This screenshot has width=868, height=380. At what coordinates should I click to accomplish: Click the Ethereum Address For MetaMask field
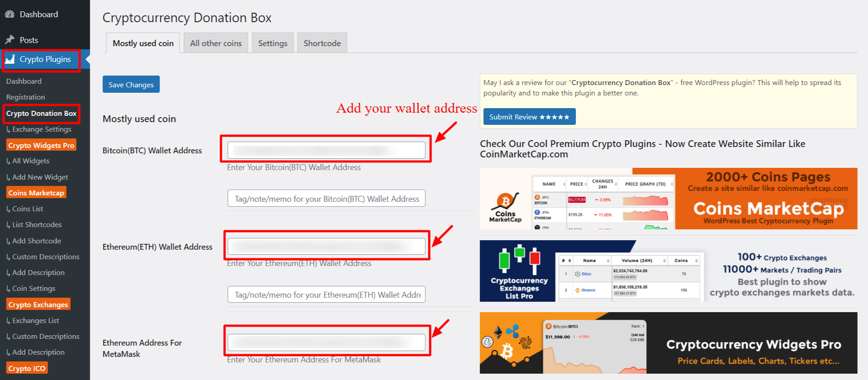(x=326, y=342)
